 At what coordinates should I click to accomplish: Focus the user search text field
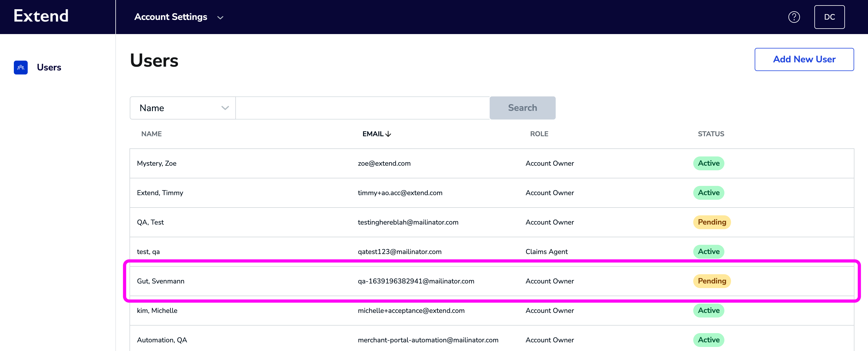pos(362,108)
